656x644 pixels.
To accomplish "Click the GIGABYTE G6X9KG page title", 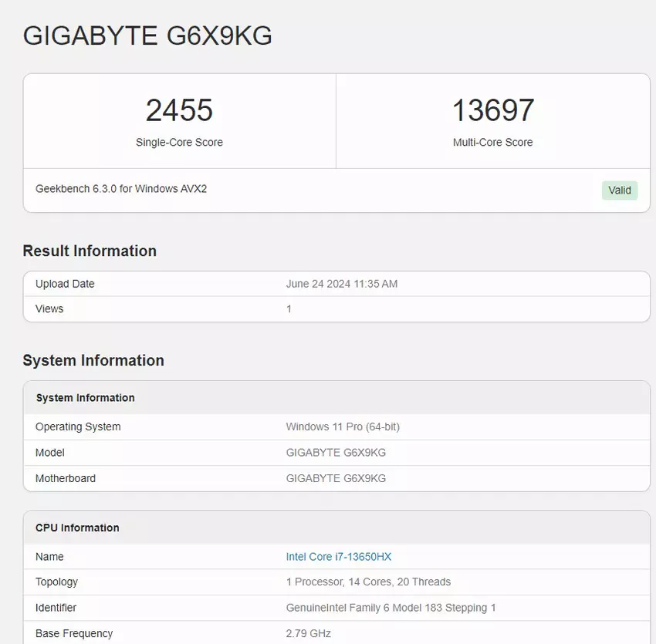I will [x=147, y=35].
